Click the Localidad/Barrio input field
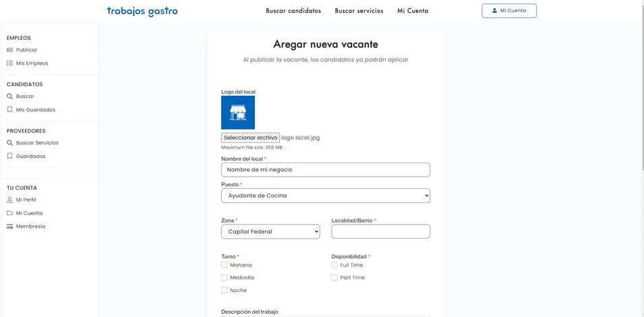The image size is (644, 317). [x=381, y=231]
